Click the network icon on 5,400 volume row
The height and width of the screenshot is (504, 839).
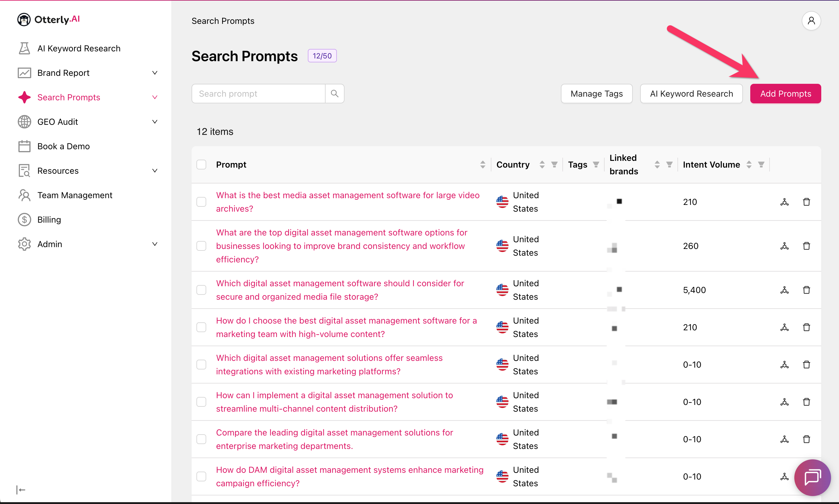point(784,290)
